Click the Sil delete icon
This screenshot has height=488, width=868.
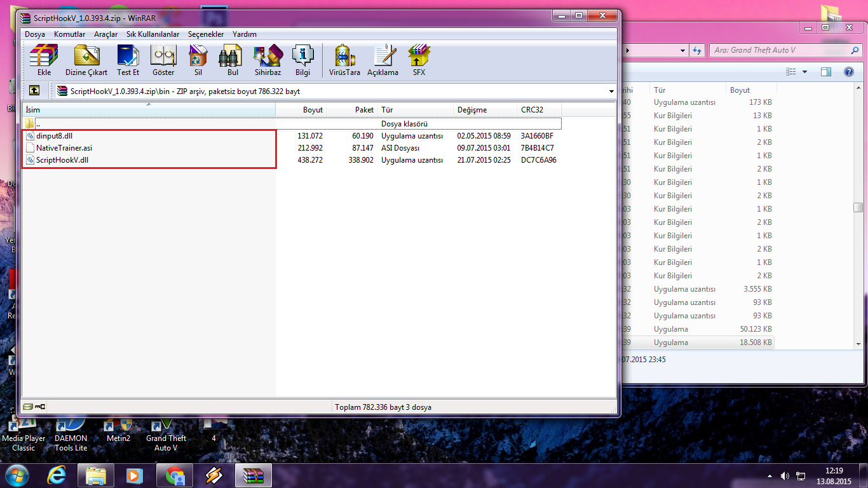(x=198, y=60)
